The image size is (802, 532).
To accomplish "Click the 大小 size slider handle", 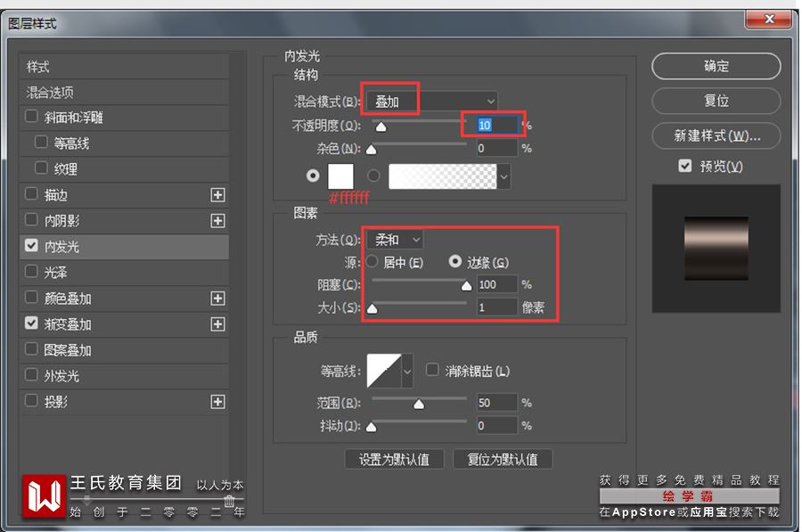I will tap(372, 309).
